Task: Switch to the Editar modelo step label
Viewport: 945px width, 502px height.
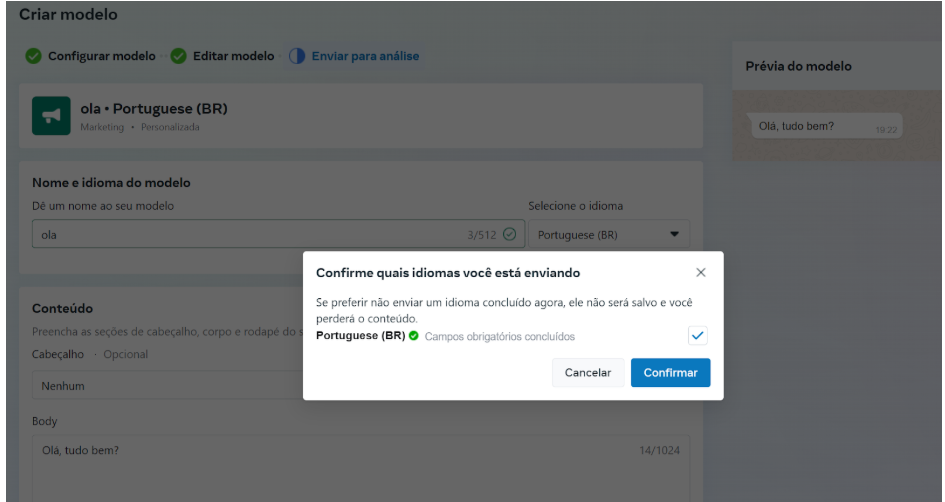Action: coord(233,56)
